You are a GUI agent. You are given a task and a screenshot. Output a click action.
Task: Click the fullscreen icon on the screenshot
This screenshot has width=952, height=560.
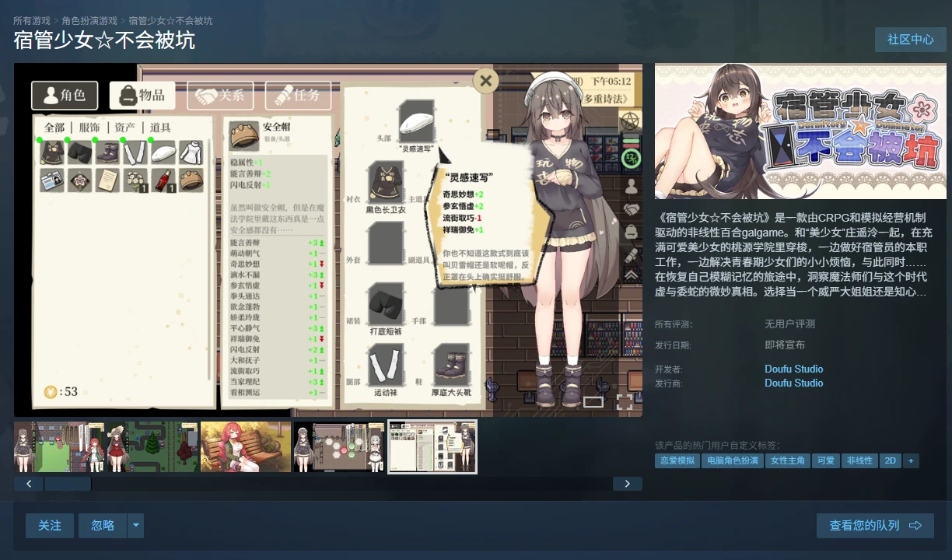pyautogui.click(x=625, y=402)
